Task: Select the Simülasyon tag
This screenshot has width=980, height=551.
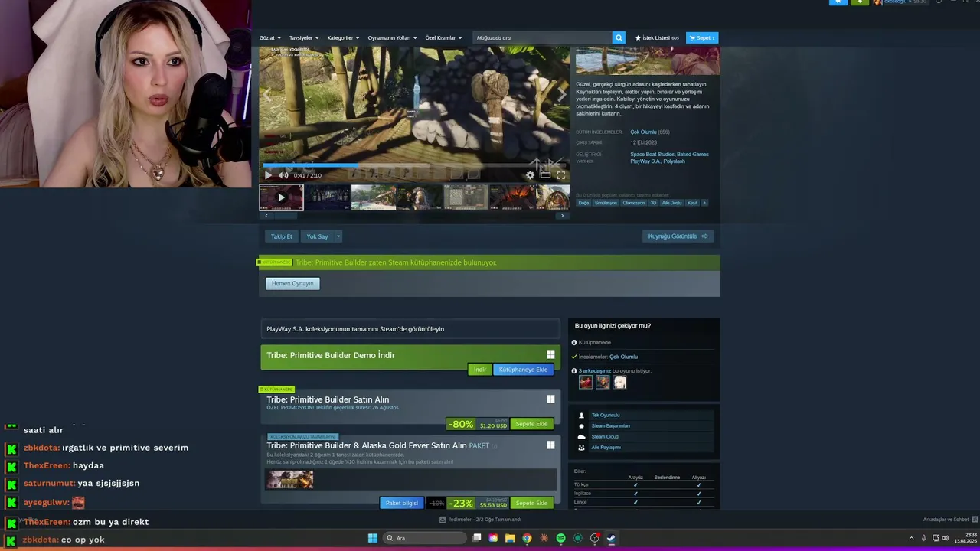Action: pos(606,203)
